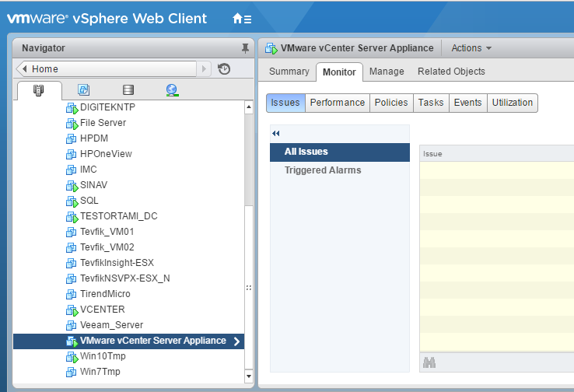The image size is (574, 392).
Task: Select the Tasks sub-tab
Action: pyautogui.click(x=431, y=103)
